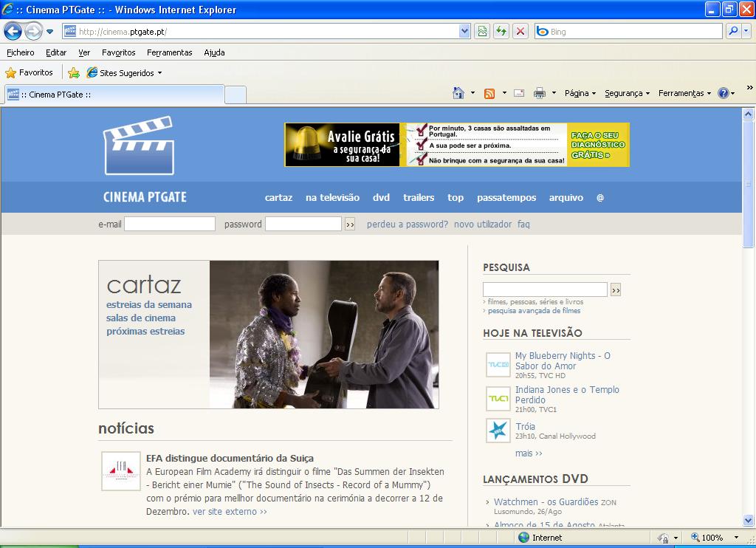Click the password login field
The height and width of the screenshot is (548, 756).
(x=303, y=224)
